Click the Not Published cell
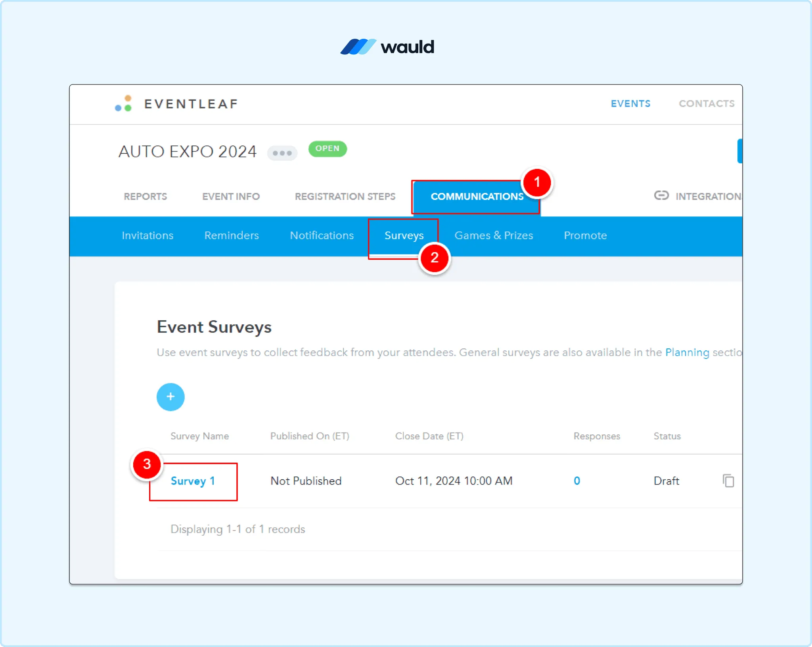This screenshot has height=647, width=812. click(306, 481)
